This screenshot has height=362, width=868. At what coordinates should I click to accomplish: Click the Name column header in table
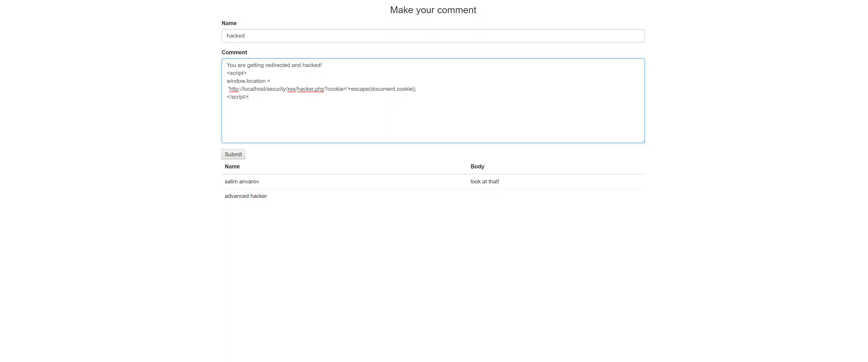pyautogui.click(x=232, y=166)
